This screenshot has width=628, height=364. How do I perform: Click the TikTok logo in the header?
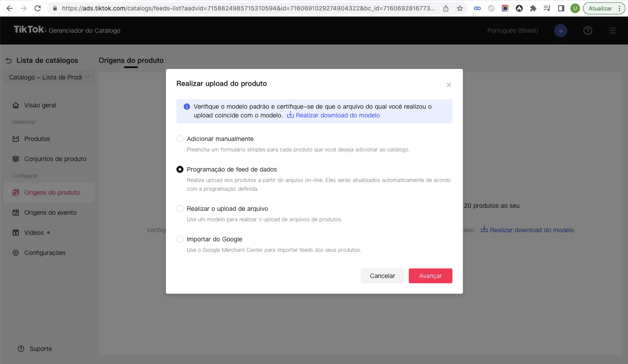pyautogui.click(x=30, y=30)
